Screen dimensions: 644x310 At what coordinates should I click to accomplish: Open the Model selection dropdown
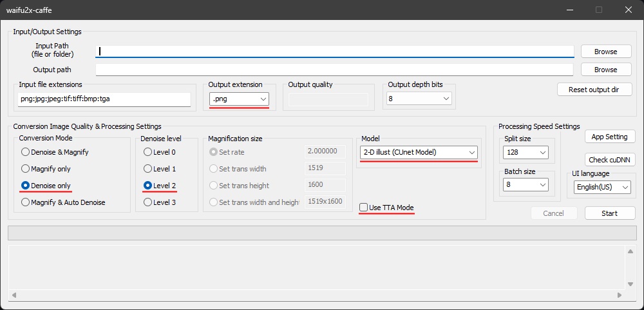coord(419,152)
